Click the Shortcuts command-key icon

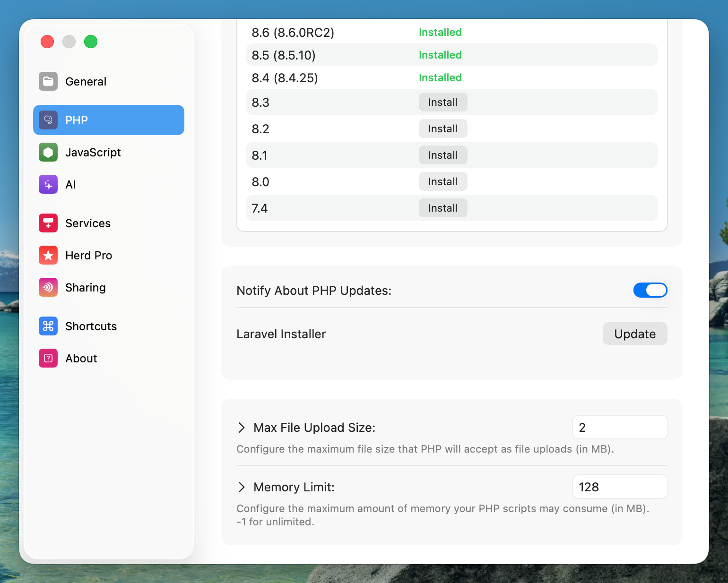click(48, 326)
